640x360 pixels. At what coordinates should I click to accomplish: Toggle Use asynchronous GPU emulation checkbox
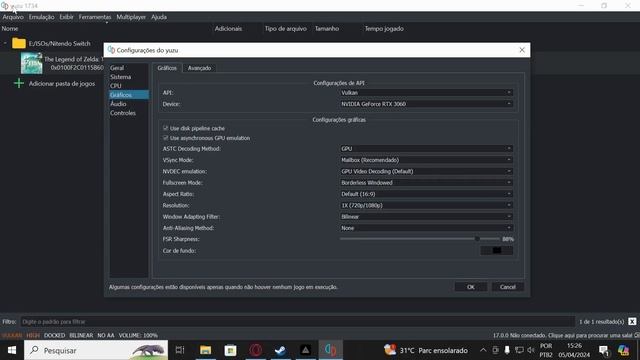[166, 138]
